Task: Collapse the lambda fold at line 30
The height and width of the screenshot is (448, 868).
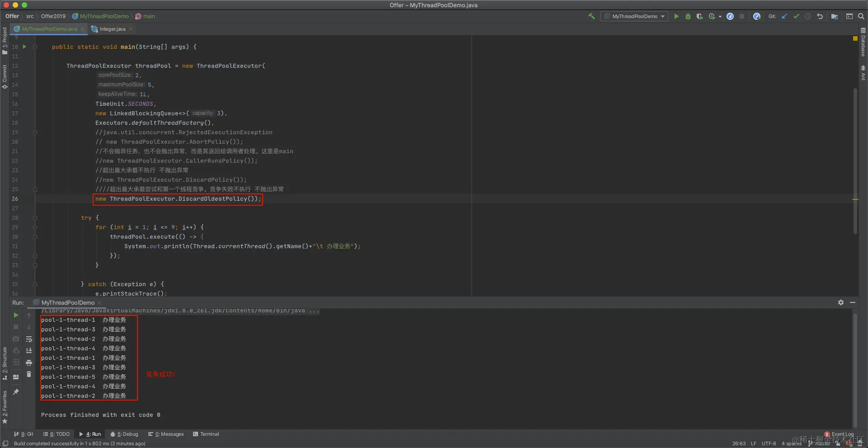Action: pos(35,237)
